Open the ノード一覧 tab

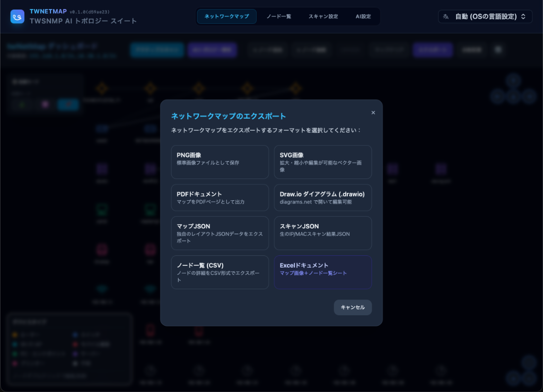279,16
